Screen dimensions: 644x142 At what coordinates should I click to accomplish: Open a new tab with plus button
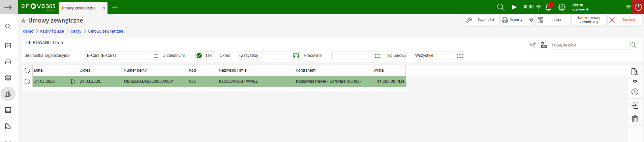pyautogui.click(x=115, y=8)
